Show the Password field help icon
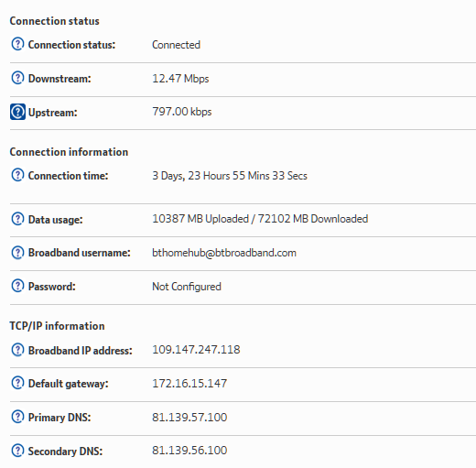This screenshot has width=476, height=468. 17,286
